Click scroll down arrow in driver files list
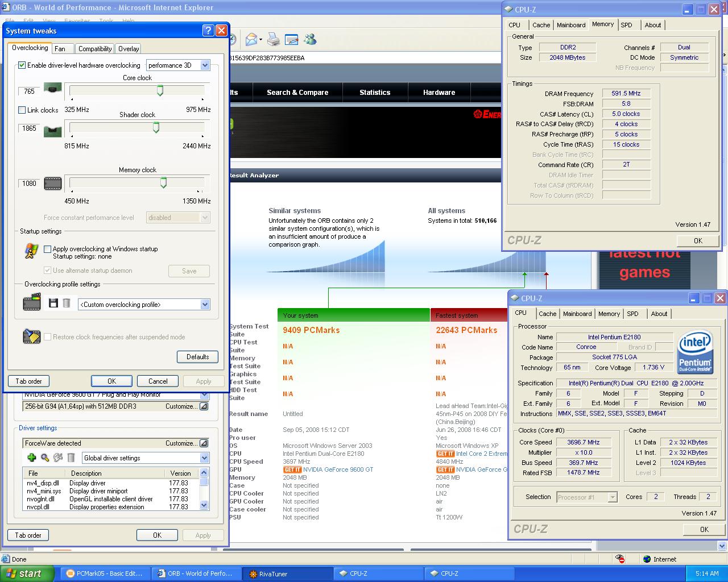This screenshot has height=582, width=728. pos(205,505)
